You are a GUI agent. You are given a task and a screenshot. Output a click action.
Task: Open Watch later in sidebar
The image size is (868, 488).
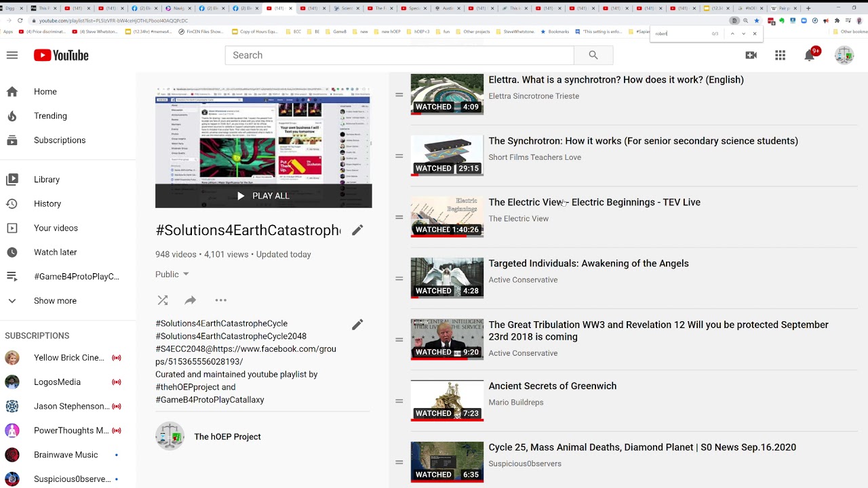click(x=55, y=252)
